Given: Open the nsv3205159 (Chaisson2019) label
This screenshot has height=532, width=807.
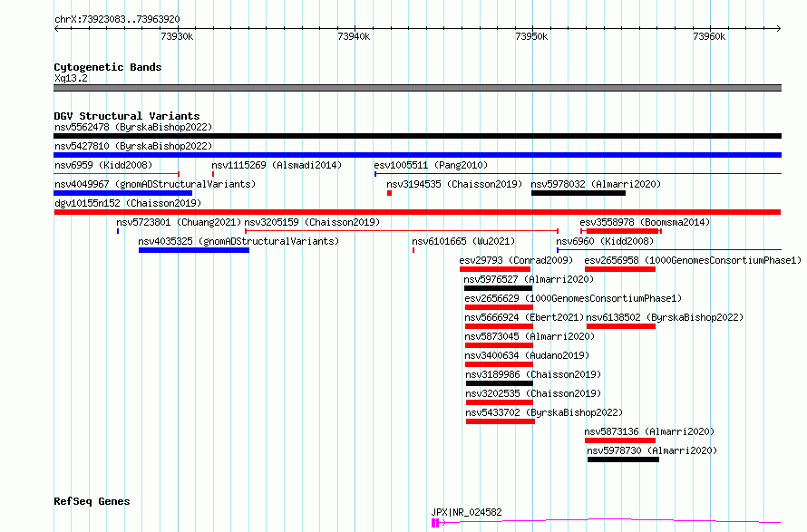Looking at the screenshot, I should (312, 222).
